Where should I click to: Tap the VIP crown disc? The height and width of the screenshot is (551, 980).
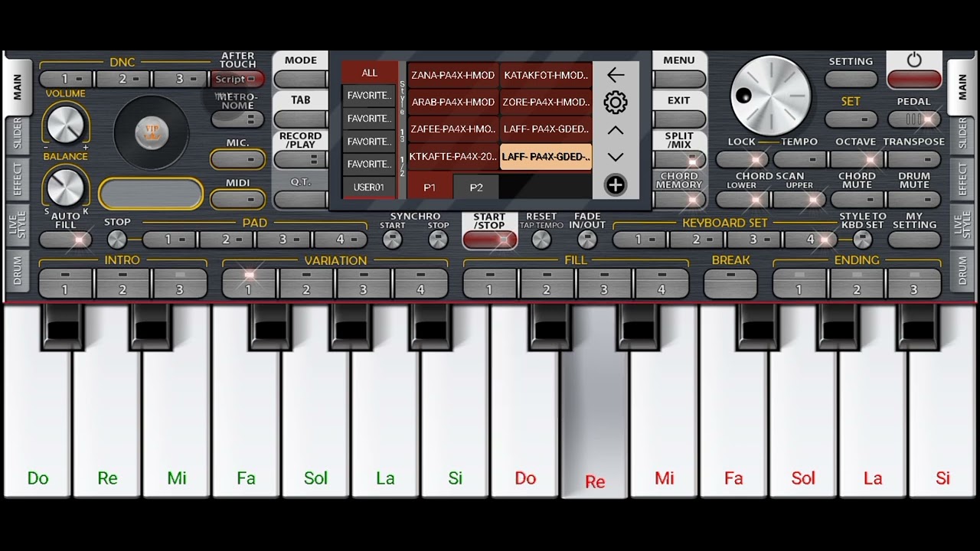(x=152, y=134)
